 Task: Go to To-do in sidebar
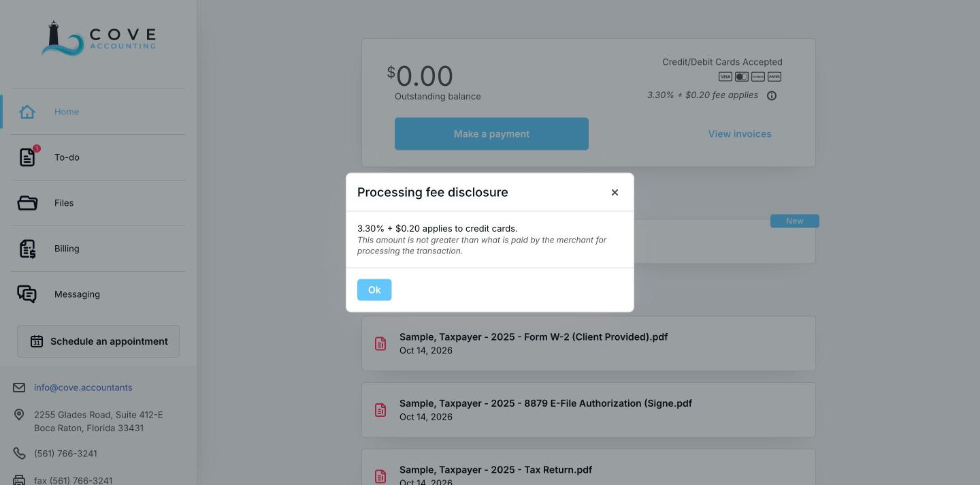(67, 157)
